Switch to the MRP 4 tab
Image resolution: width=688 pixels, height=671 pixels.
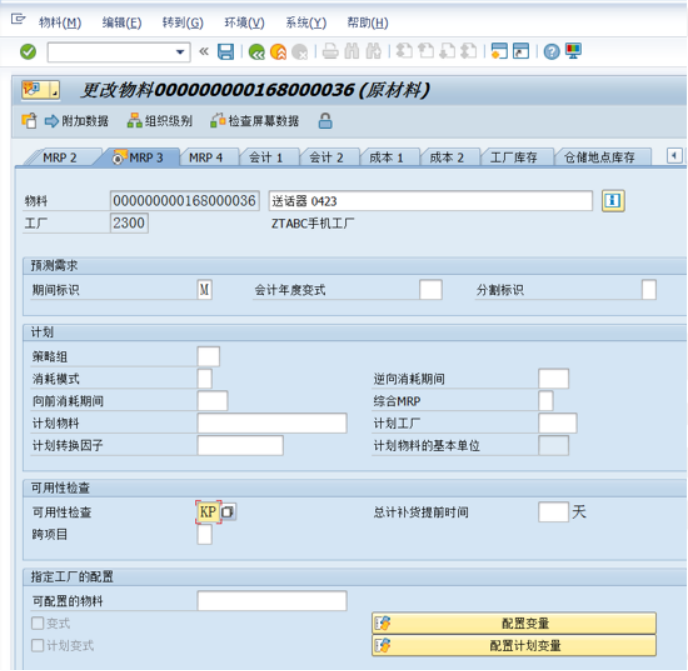click(x=206, y=158)
